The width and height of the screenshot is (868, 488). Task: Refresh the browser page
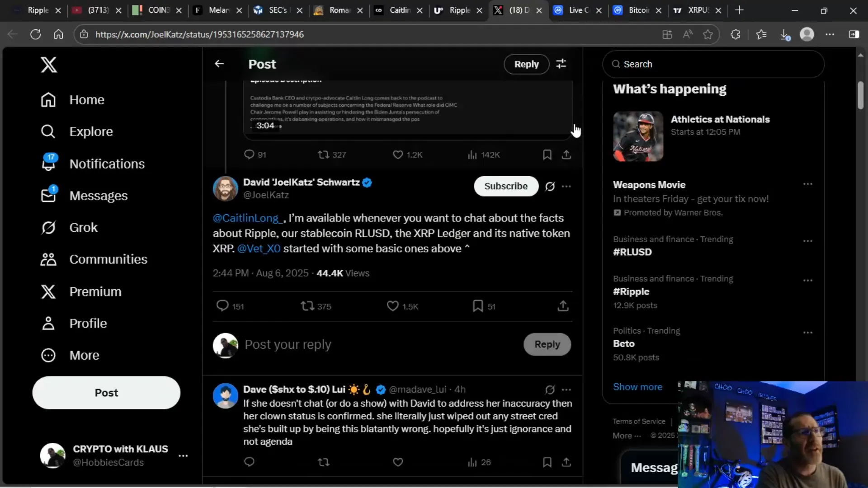[x=35, y=34]
